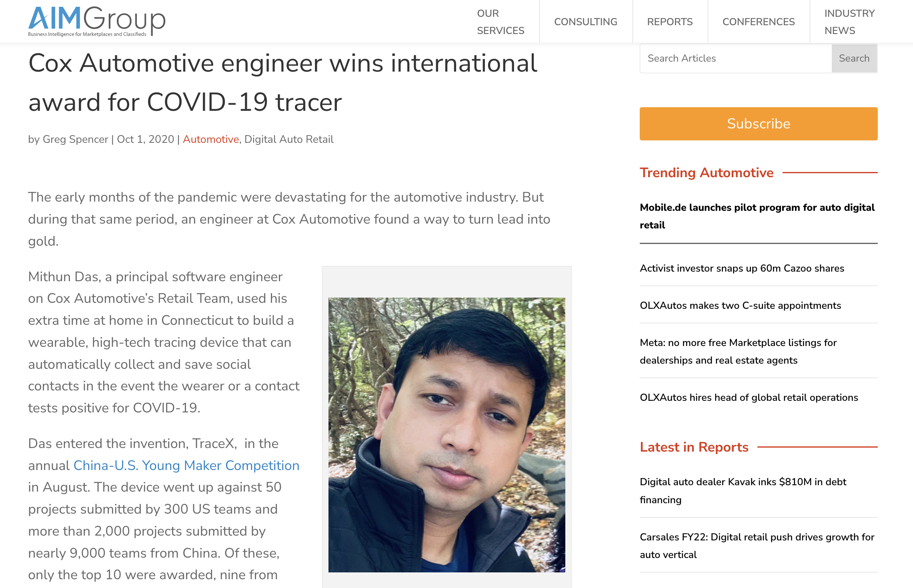Click the Latest in Reports section heading
This screenshot has height=588, width=913.
[x=694, y=447]
